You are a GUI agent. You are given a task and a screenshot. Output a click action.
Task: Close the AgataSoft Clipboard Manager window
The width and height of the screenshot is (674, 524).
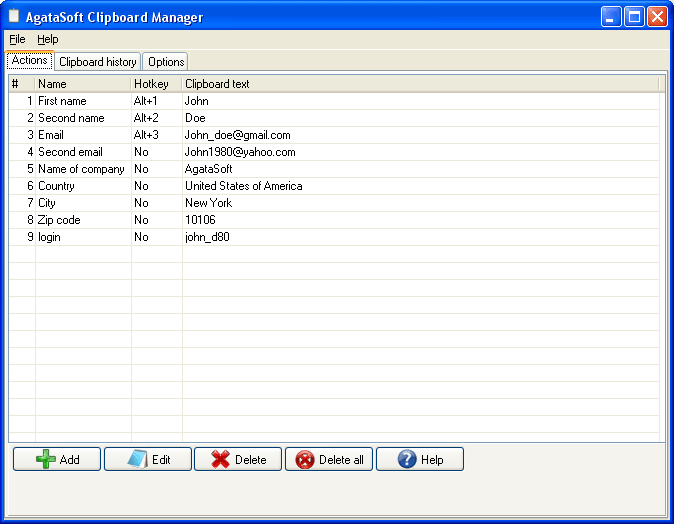tap(657, 17)
